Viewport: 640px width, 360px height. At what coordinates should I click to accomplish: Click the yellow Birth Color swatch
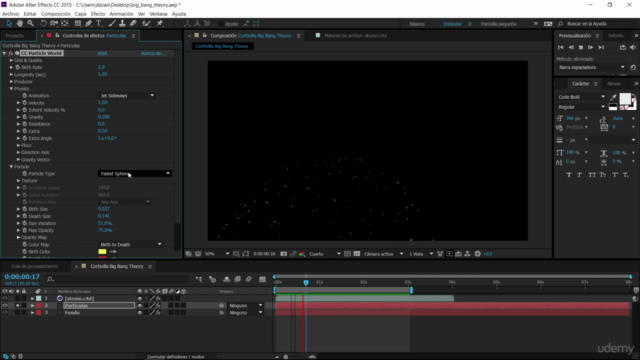(102, 251)
